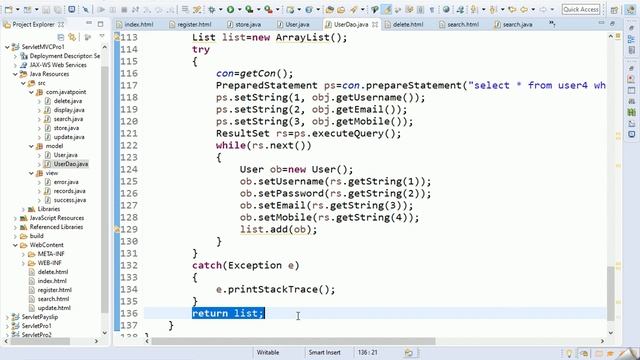Select records.java in view package
The image size is (640, 360).
tap(69, 191)
